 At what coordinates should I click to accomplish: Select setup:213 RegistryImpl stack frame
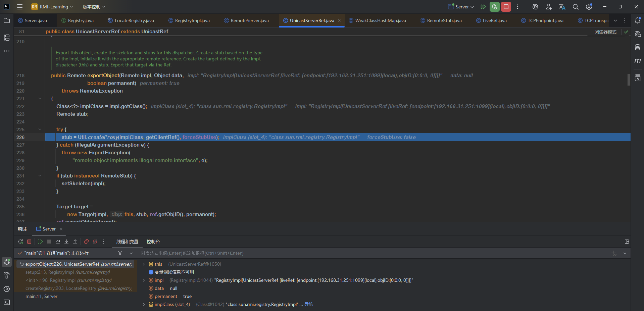click(67, 272)
